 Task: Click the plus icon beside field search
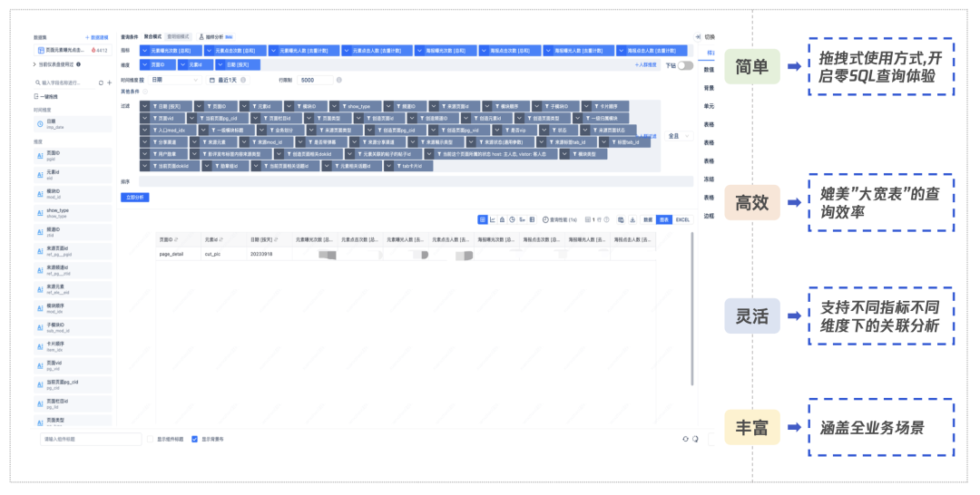click(110, 83)
